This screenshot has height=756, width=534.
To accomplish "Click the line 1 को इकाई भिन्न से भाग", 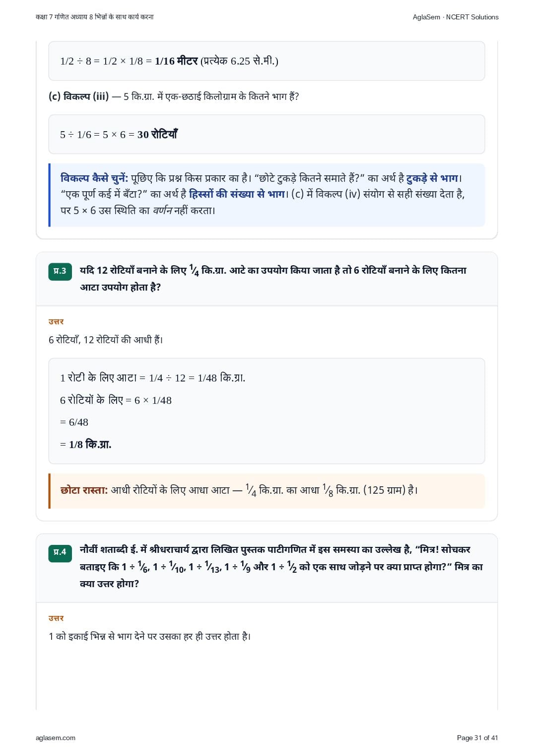I will (x=150, y=637).
